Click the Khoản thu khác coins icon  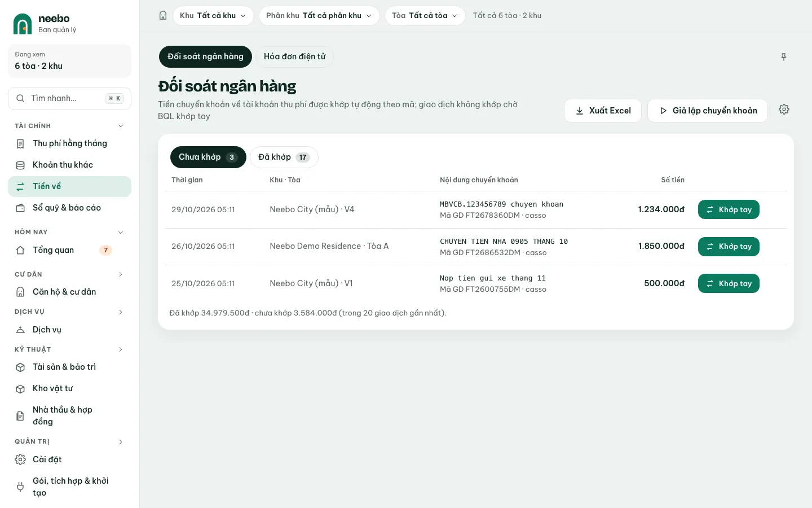[20, 165]
